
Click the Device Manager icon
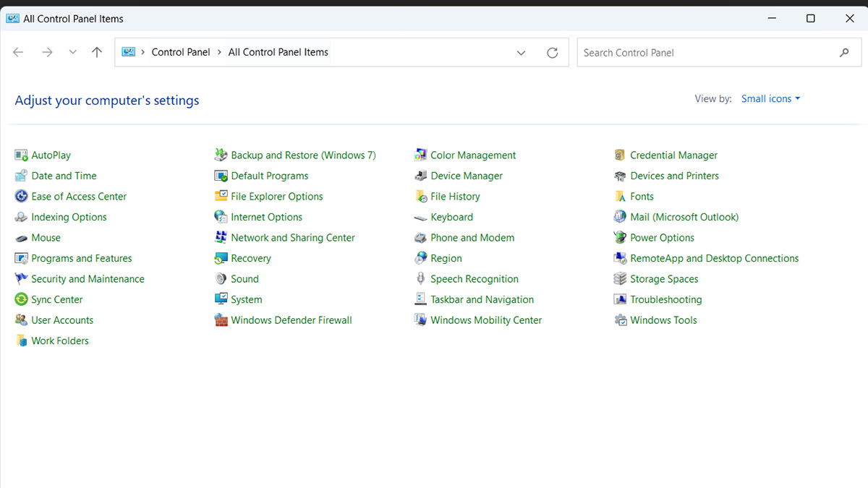(420, 176)
